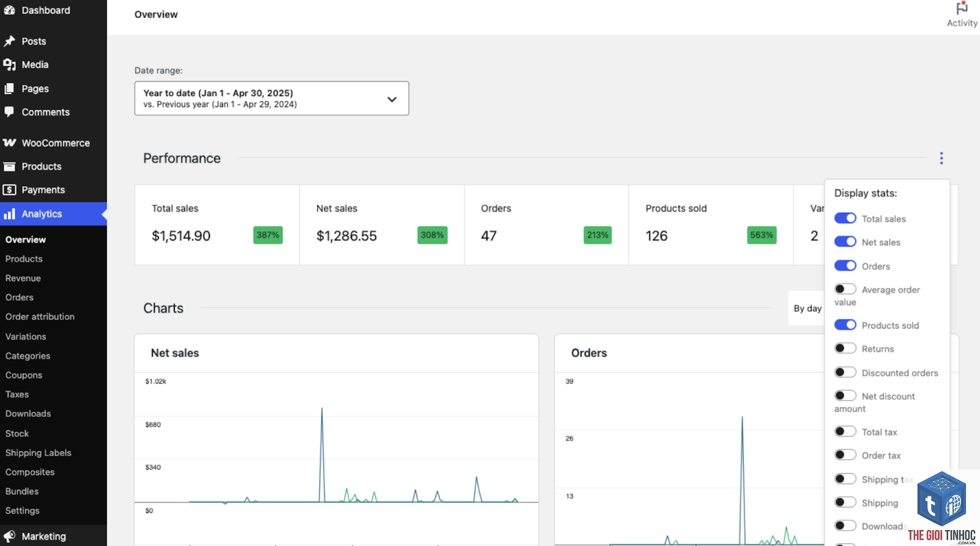Enable the Average order value toggle
Viewport: 980px width, 546px height.
[845, 289]
